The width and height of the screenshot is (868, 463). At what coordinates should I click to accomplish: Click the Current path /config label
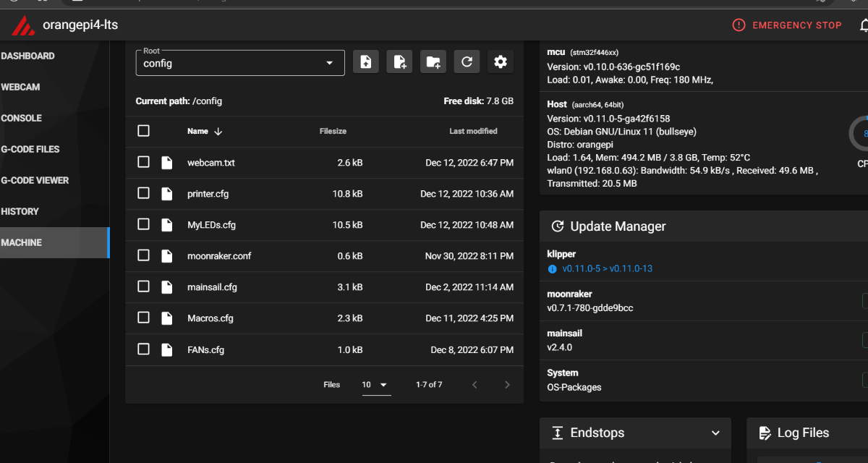pos(179,101)
